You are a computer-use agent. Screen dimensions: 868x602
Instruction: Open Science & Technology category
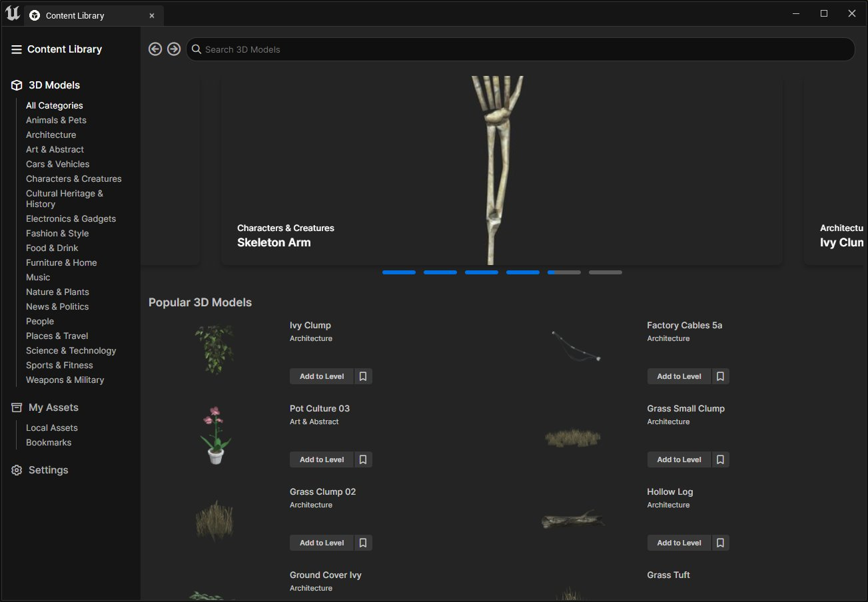71,350
